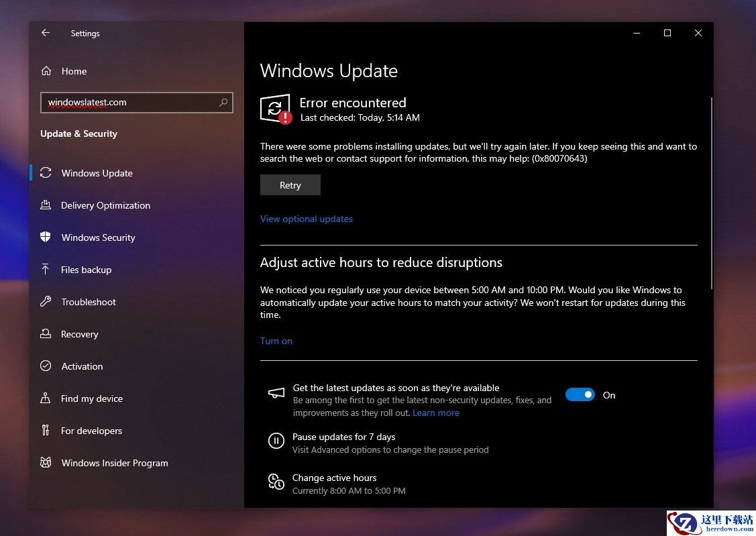
Task: Click the pause circle icon
Action: point(276,441)
